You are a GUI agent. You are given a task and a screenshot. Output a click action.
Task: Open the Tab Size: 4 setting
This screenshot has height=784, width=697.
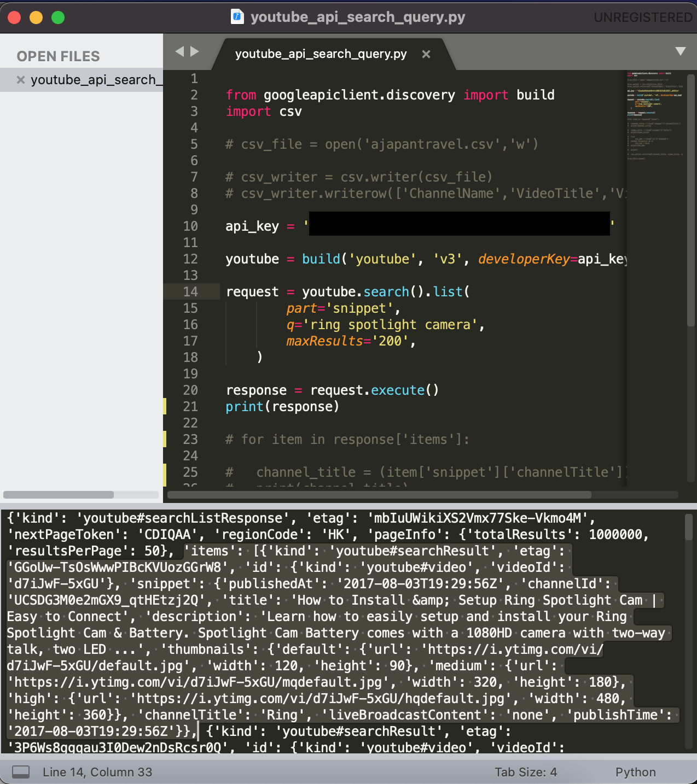point(526,772)
